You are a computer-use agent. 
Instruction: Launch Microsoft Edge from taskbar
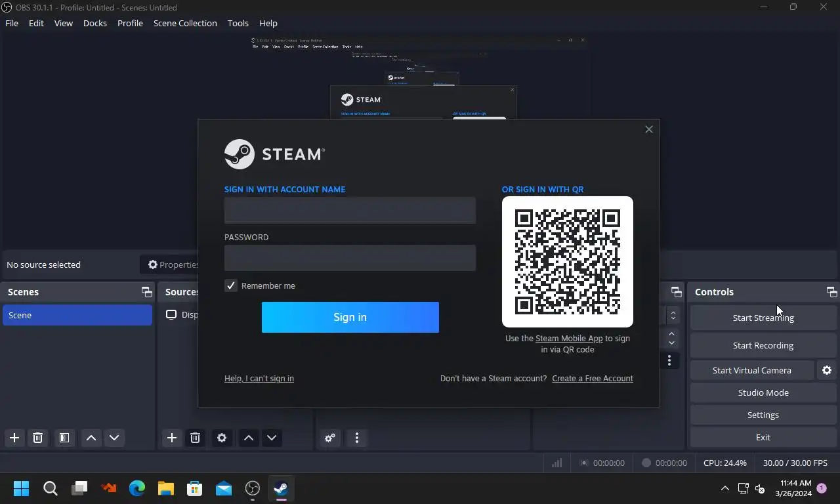click(x=137, y=488)
